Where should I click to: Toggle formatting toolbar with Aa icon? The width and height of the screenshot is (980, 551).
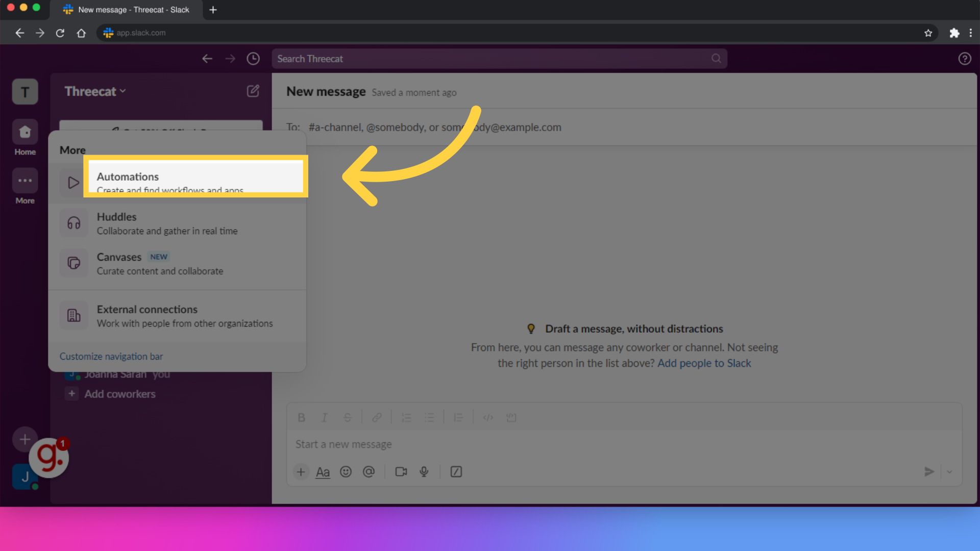323,472
